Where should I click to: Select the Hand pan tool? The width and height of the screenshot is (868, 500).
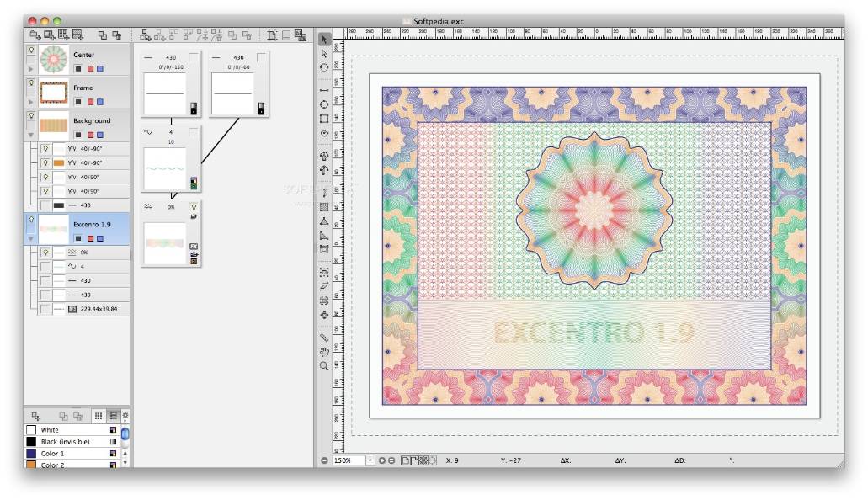click(324, 353)
